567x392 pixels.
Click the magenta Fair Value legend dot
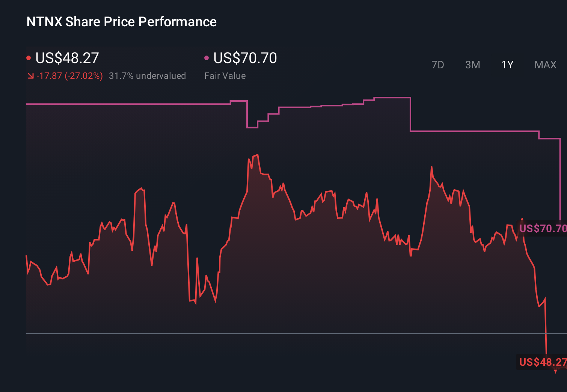[x=206, y=57]
